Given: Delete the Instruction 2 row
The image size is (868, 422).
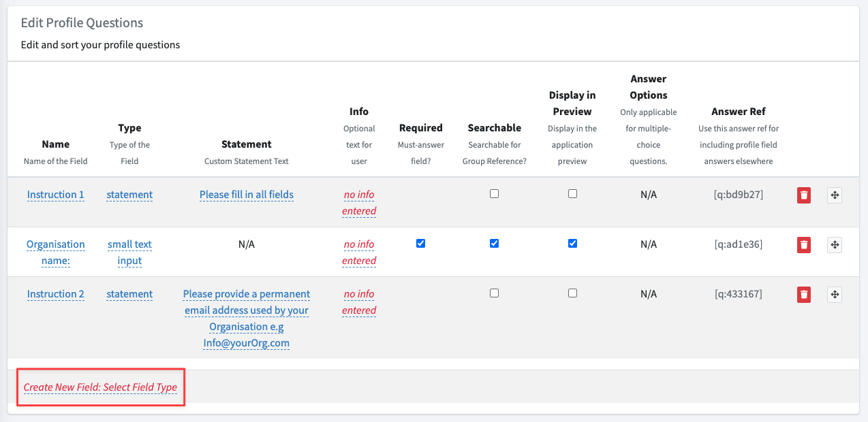Looking at the screenshot, I should click(x=804, y=295).
